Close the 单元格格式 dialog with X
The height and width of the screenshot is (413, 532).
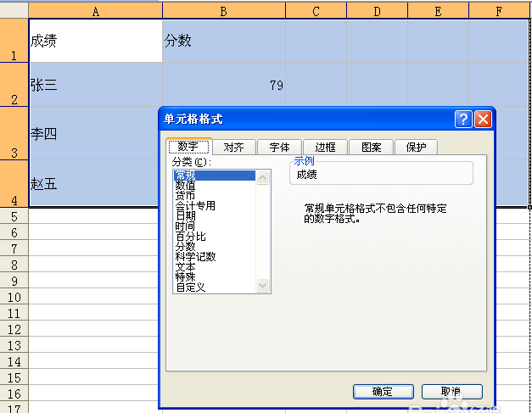[x=483, y=120]
